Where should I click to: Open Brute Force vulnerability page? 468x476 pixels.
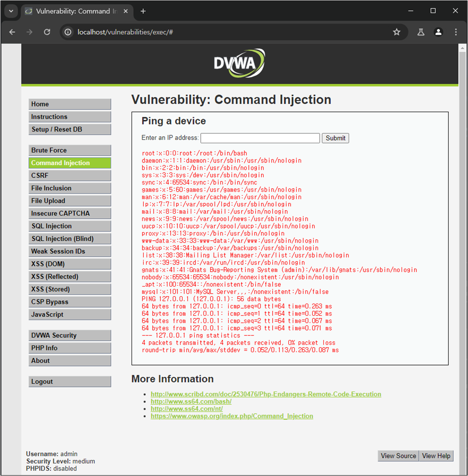[x=70, y=150]
